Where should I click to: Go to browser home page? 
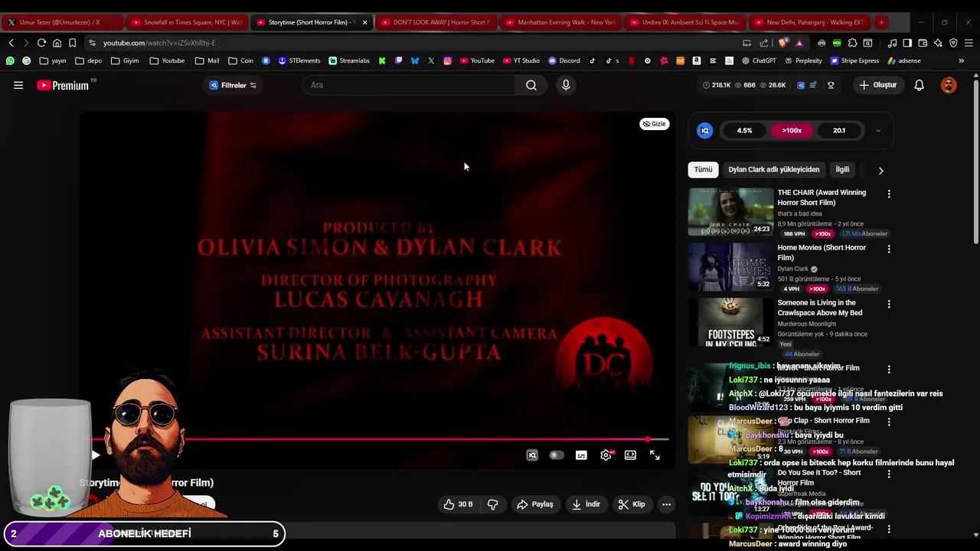(x=57, y=43)
